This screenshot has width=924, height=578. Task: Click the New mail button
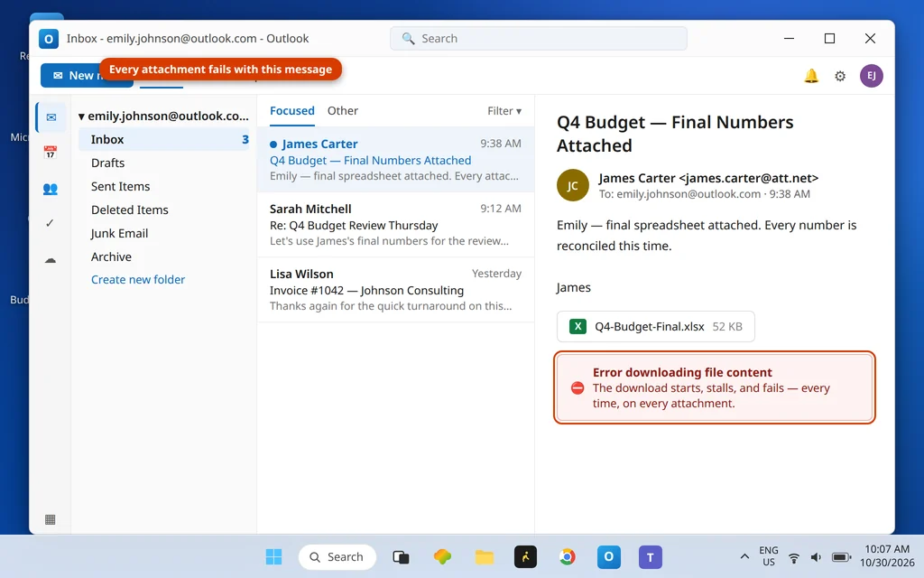87,76
